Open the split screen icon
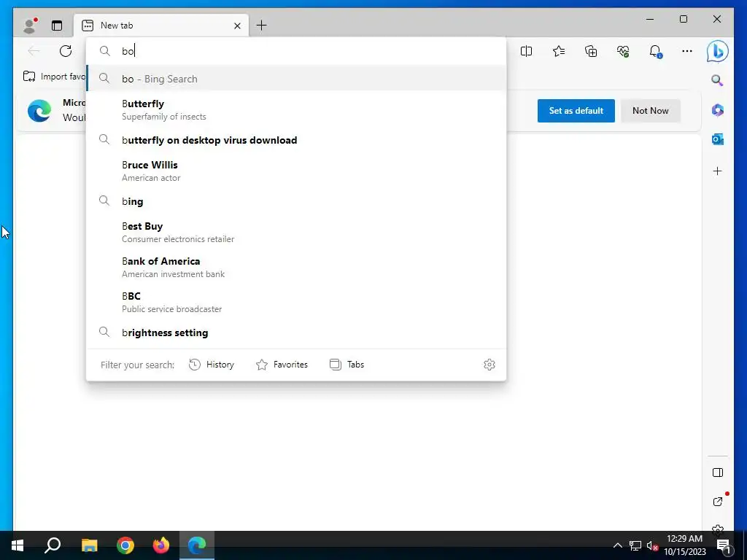This screenshot has width=747, height=560. (526, 51)
